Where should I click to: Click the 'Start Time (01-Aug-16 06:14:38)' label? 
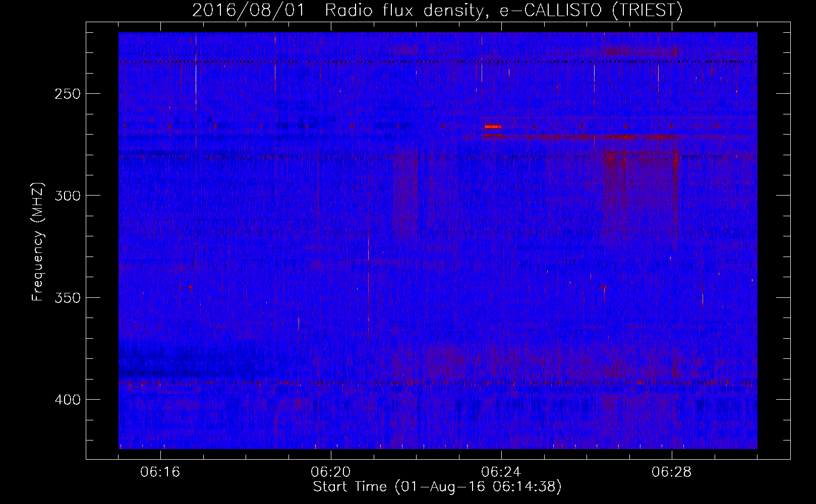tap(437, 487)
